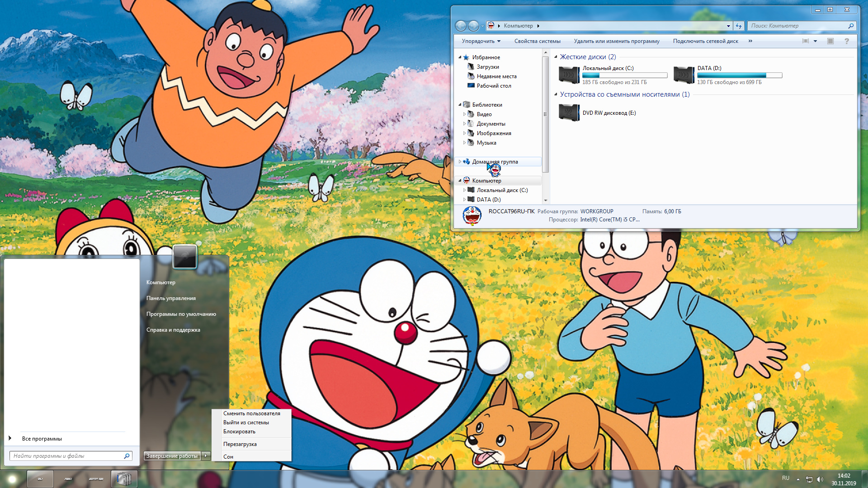Select the Local disk (C:) drive icon

pos(569,75)
